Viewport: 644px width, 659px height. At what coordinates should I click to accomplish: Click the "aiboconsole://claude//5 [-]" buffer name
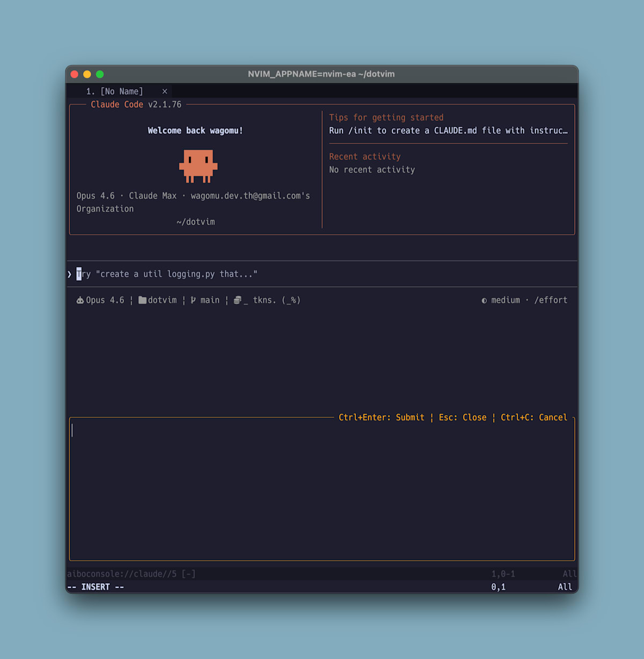pos(131,574)
